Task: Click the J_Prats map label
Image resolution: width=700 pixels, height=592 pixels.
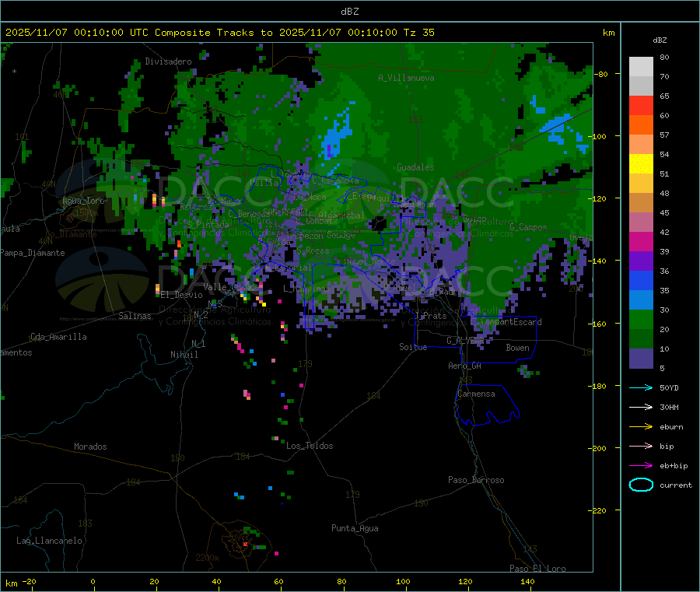Action: (431, 316)
